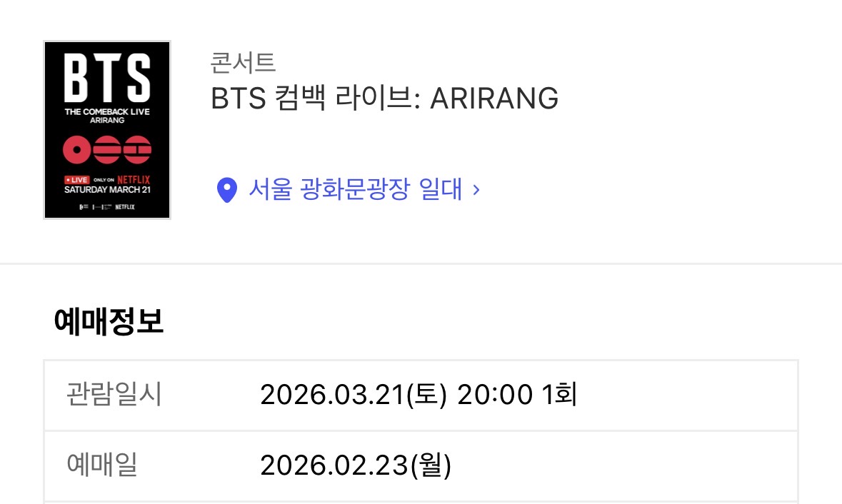The image size is (842, 504).
Task: Select the 예매일 row label
Action: click(x=101, y=464)
